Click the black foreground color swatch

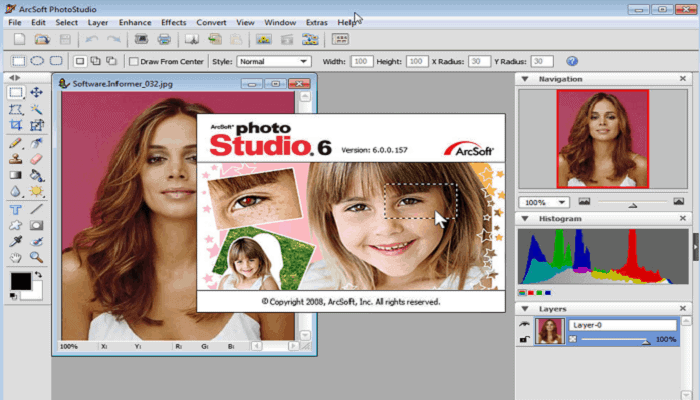(x=21, y=282)
